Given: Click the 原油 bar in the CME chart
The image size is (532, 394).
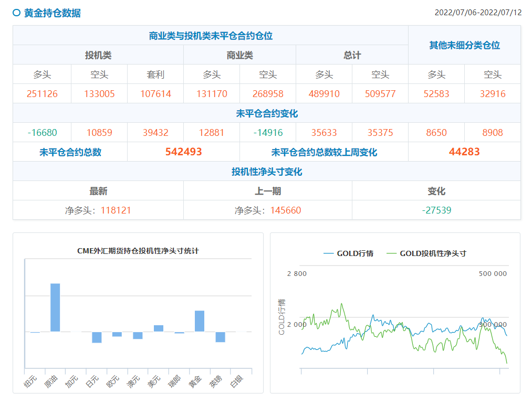Looking at the screenshot, I should point(55,307).
